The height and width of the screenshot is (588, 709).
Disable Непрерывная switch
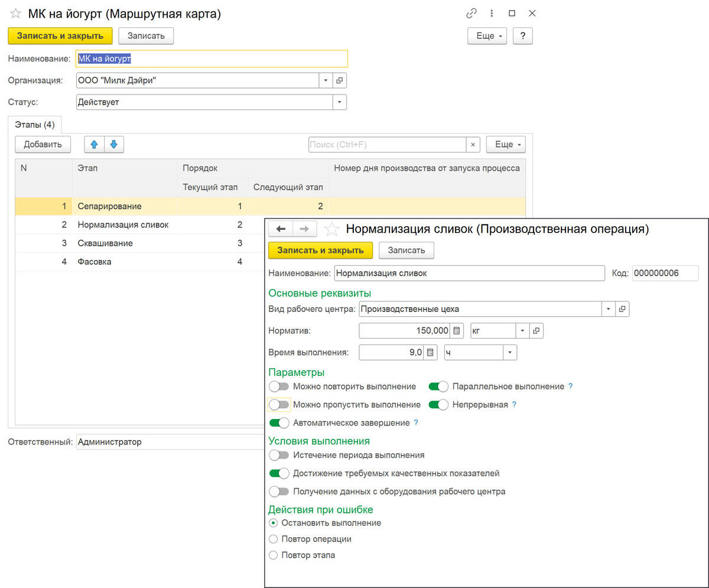438,405
